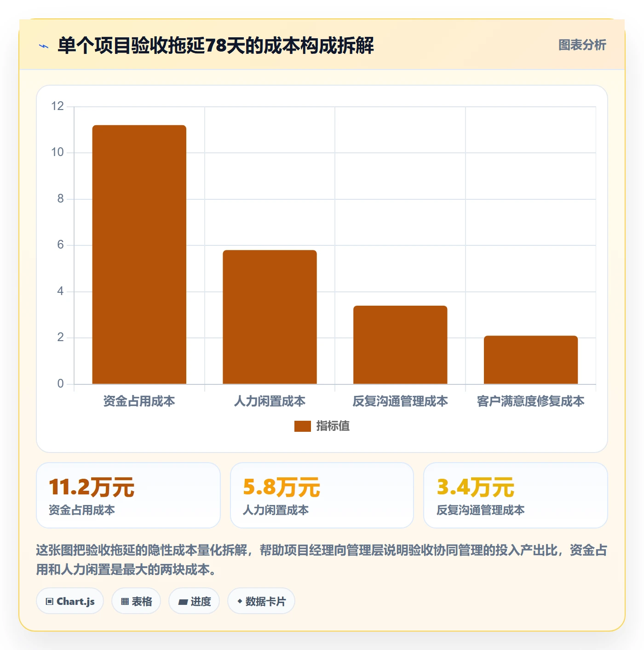Click the 指标值 legend label
This screenshot has width=644, height=650.
[333, 426]
